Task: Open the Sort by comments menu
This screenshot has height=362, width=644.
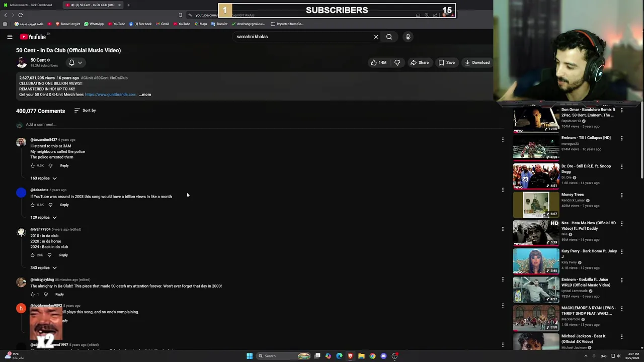Action: (x=85, y=111)
